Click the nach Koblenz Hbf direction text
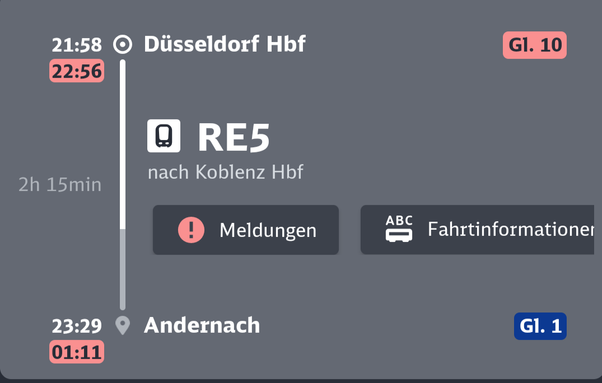Viewport: 602px width, 383px height. (x=226, y=172)
